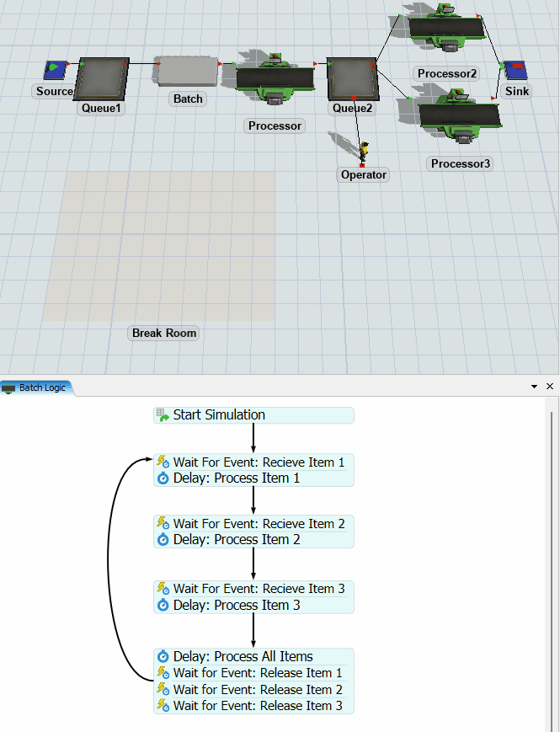Switch to the Batch Logic tab
Screen dimensions: 560x732
click(38, 387)
